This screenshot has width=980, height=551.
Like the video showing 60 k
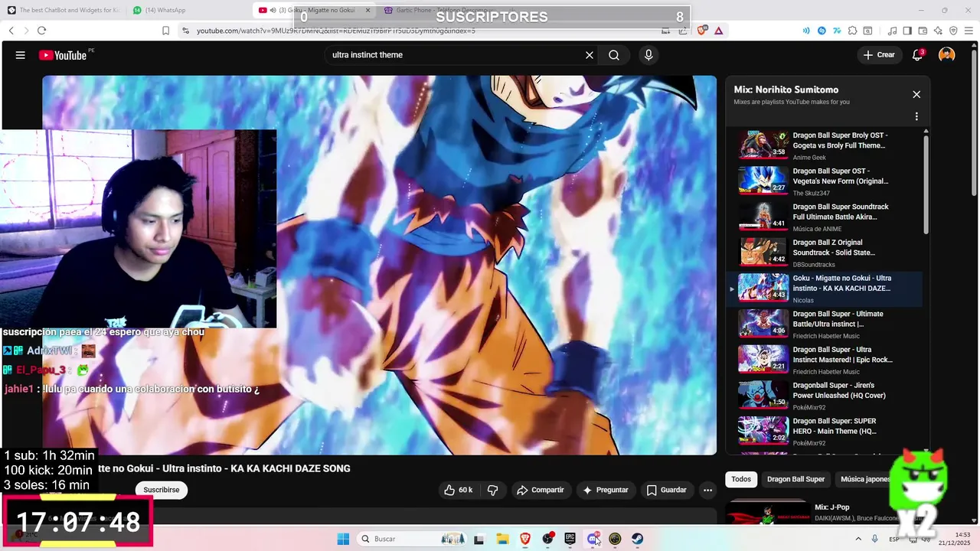point(459,490)
